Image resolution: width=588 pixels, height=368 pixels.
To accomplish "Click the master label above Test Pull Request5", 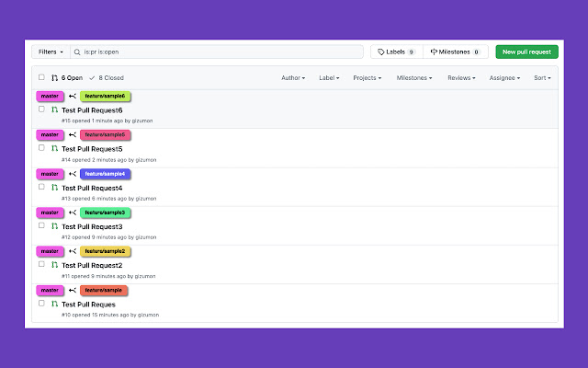I will click(x=50, y=135).
